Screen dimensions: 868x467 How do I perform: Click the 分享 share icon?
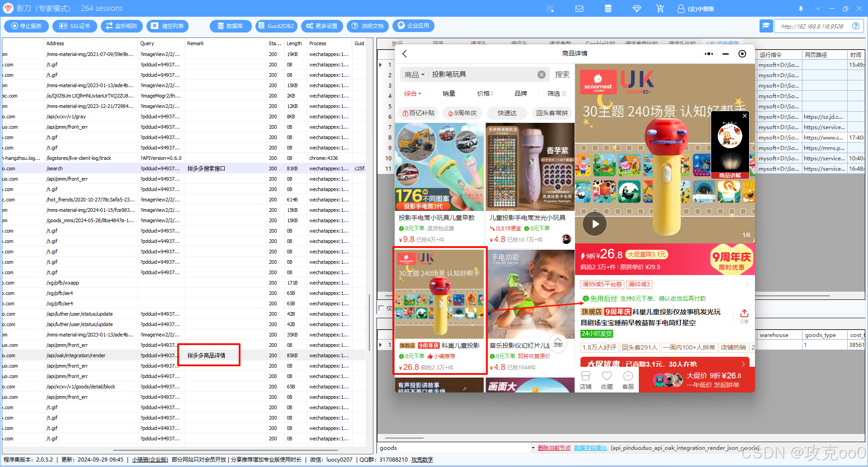click(x=744, y=316)
